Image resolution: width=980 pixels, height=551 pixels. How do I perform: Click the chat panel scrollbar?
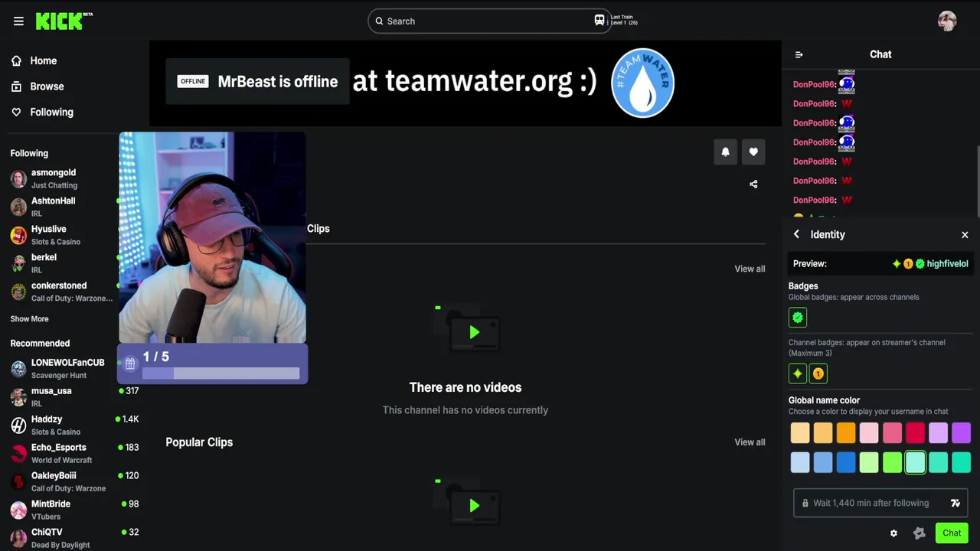[978, 181]
